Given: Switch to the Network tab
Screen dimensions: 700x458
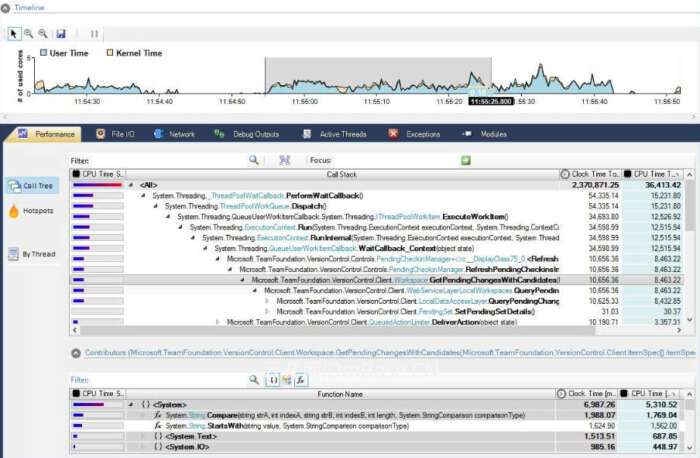Looking at the screenshot, I should click(x=175, y=134).
